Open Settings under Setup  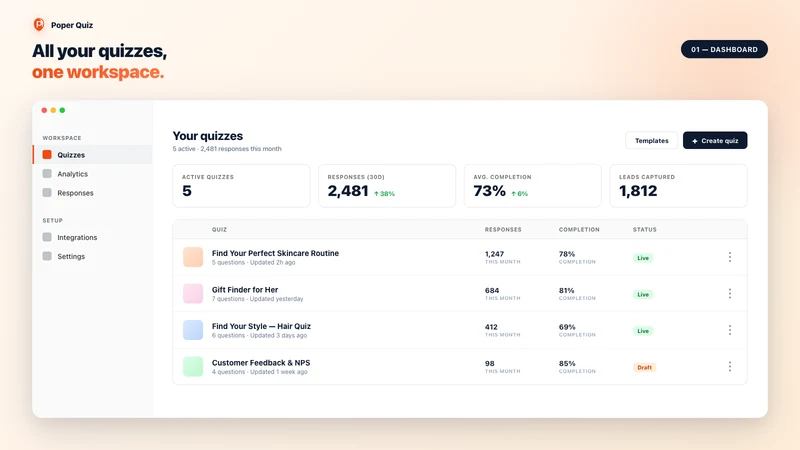pyautogui.click(x=92, y=256)
